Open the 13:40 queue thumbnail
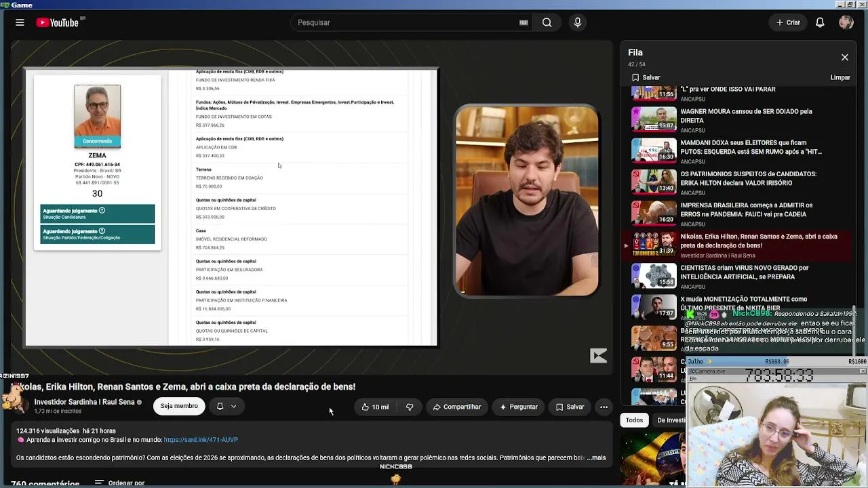This screenshot has width=868, height=488. [654, 181]
